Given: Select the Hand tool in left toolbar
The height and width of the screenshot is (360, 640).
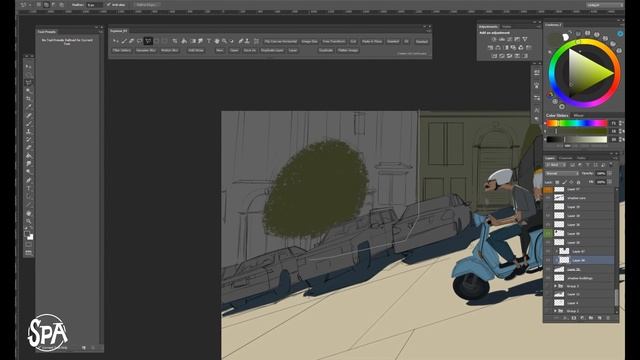Looking at the screenshot, I should [x=29, y=213].
